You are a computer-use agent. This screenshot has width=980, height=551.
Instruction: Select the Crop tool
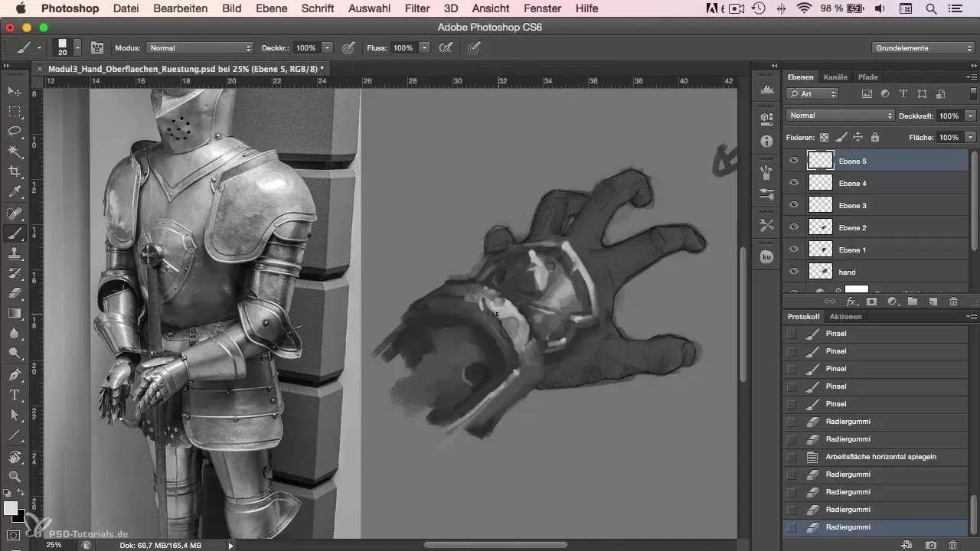15,171
